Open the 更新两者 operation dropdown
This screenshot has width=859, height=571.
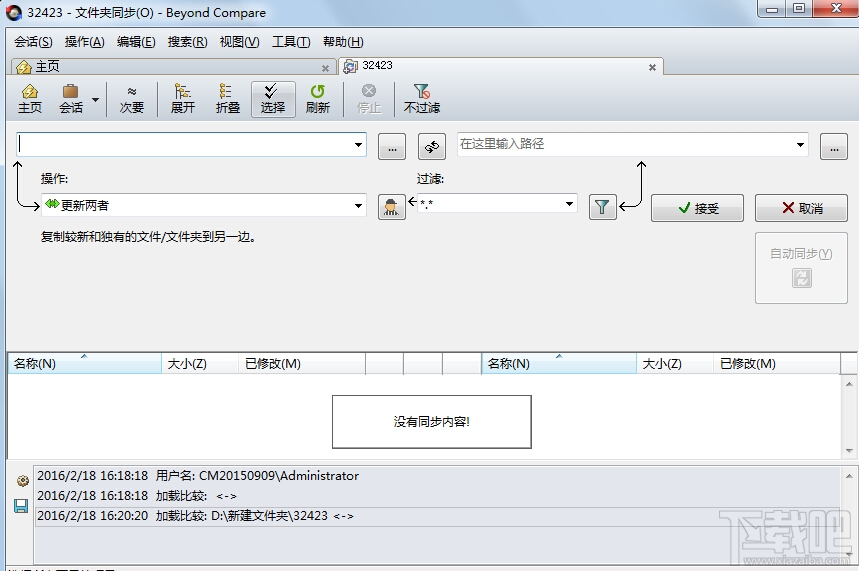coord(204,205)
